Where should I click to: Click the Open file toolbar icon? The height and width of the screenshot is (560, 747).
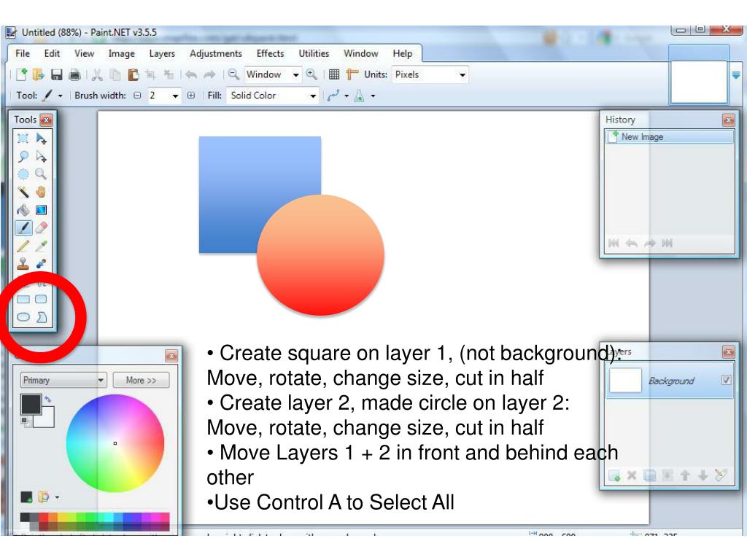(38, 74)
